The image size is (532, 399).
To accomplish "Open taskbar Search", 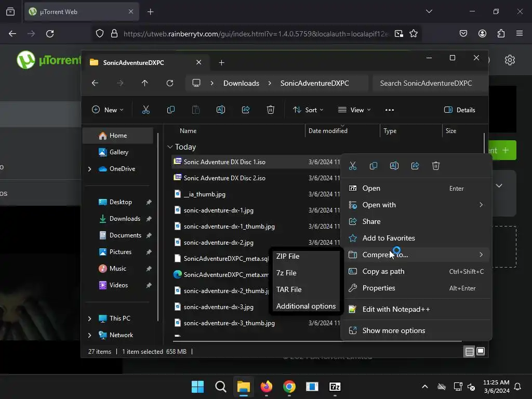I will (220, 387).
